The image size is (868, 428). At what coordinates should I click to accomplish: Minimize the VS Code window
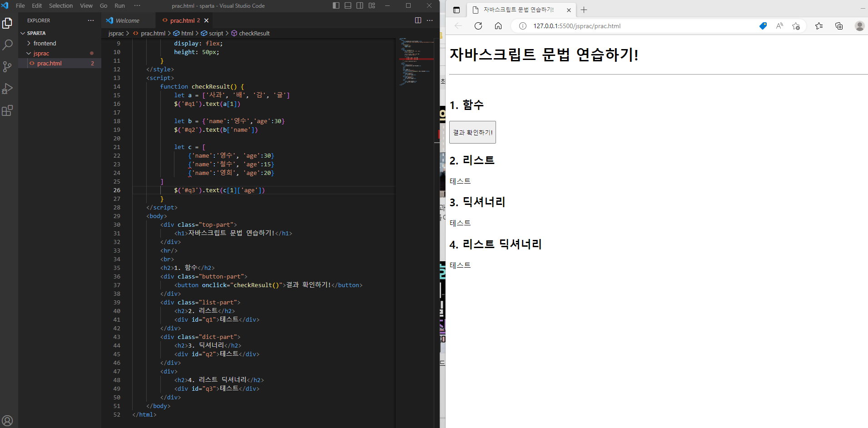click(387, 5)
